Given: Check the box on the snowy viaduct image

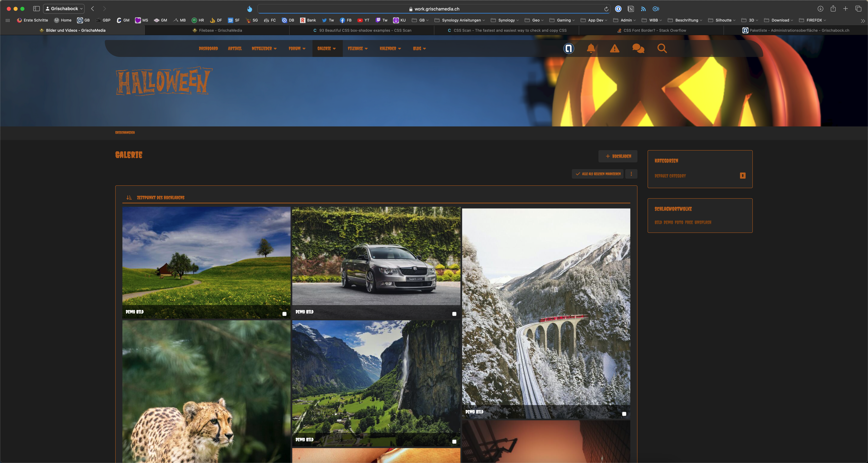Looking at the screenshot, I should (x=624, y=414).
